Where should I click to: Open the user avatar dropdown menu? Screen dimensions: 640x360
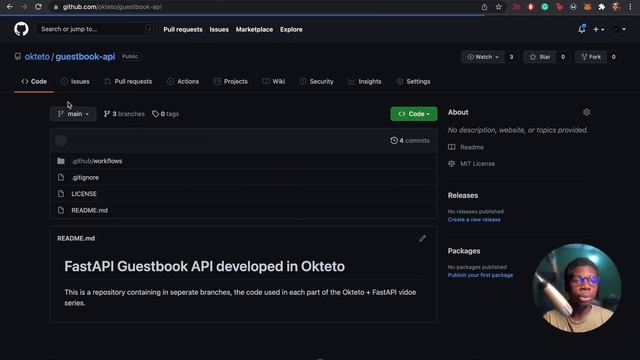click(x=619, y=29)
